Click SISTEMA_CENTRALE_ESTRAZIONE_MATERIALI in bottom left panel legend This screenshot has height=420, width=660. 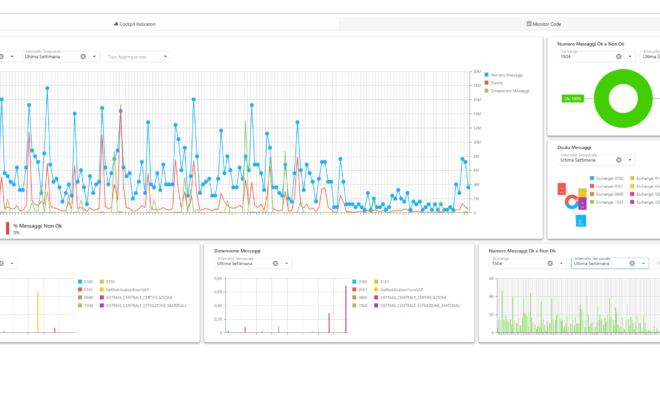pos(143,306)
